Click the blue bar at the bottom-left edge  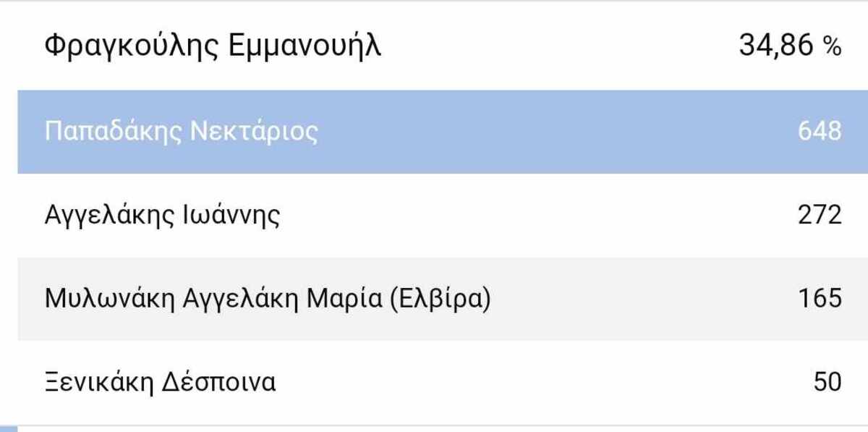click(x=9, y=429)
